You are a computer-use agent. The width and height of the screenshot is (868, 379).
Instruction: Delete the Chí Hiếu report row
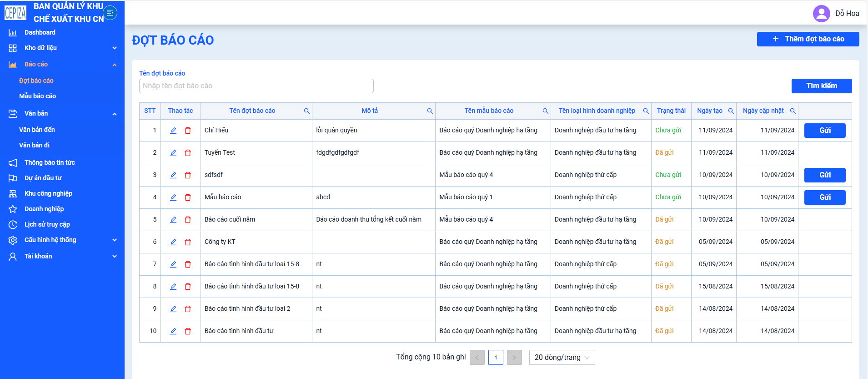(188, 131)
